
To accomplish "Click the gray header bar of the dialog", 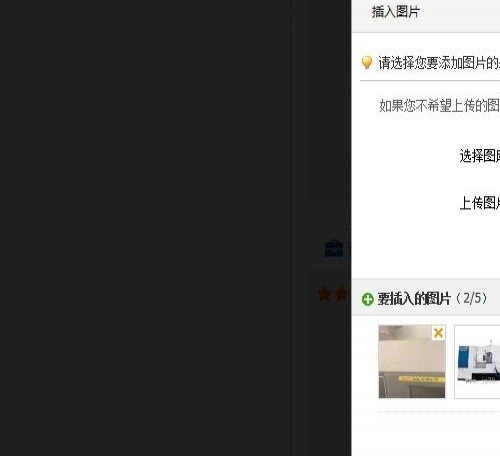I will (x=426, y=16).
